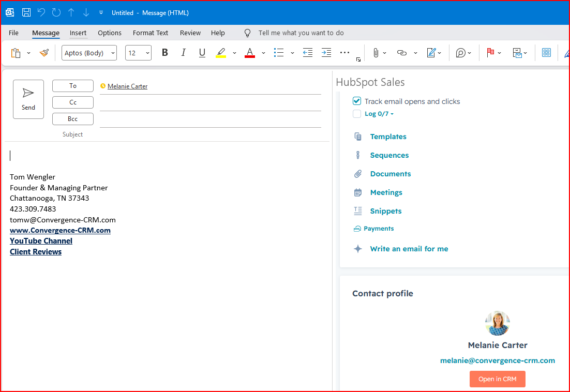Click the Redo arrow icon
Viewport: 570px width, 392px height.
point(56,12)
